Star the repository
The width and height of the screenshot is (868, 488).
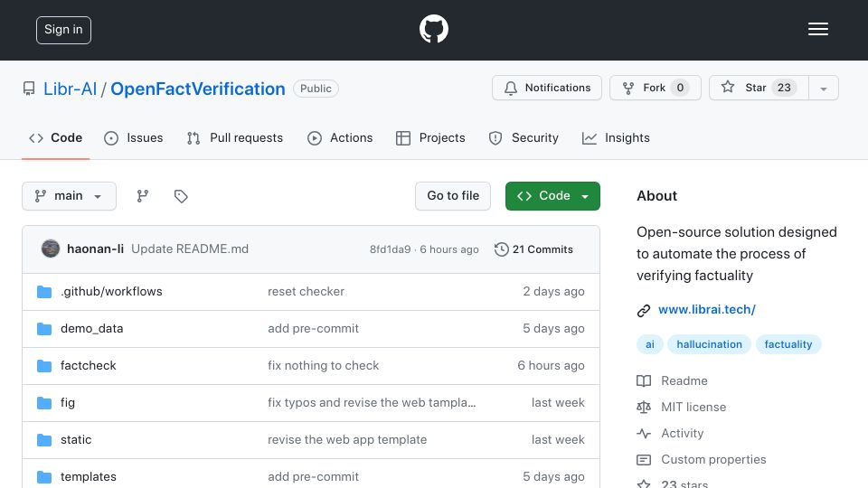point(759,88)
